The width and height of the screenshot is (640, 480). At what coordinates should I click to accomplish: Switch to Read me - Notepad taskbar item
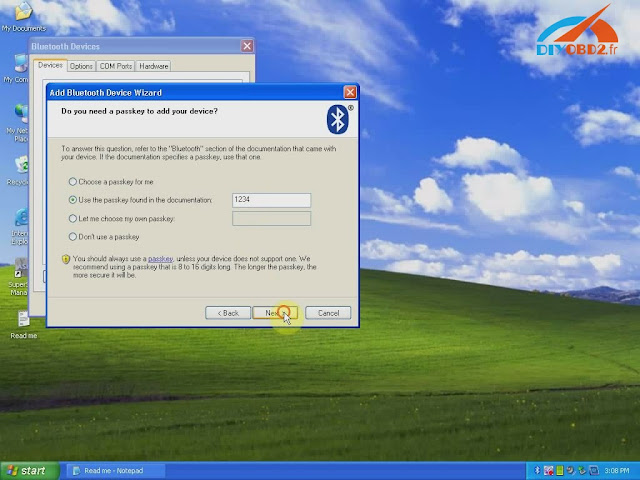(x=115, y=471)
